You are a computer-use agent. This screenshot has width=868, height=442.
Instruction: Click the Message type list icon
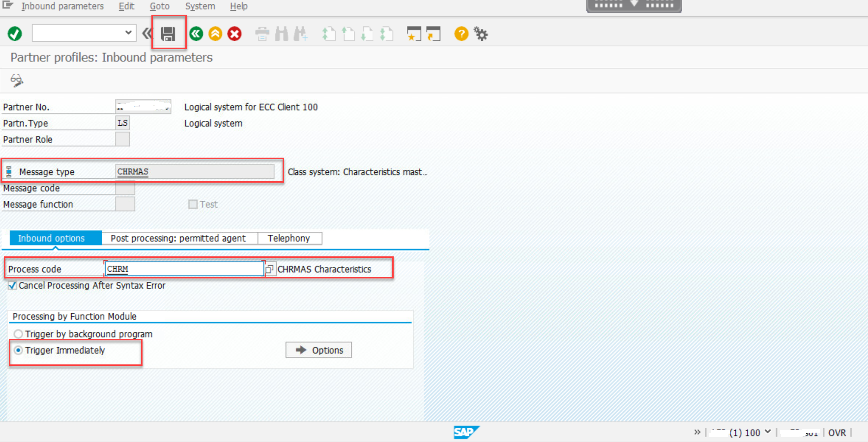[9, 171]
